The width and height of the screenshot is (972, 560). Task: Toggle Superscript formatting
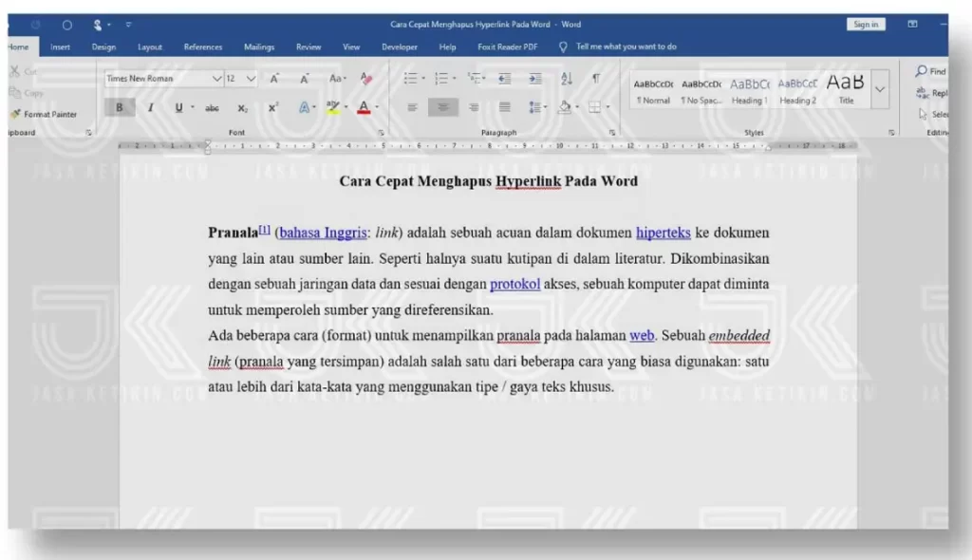tap(272, 108)
